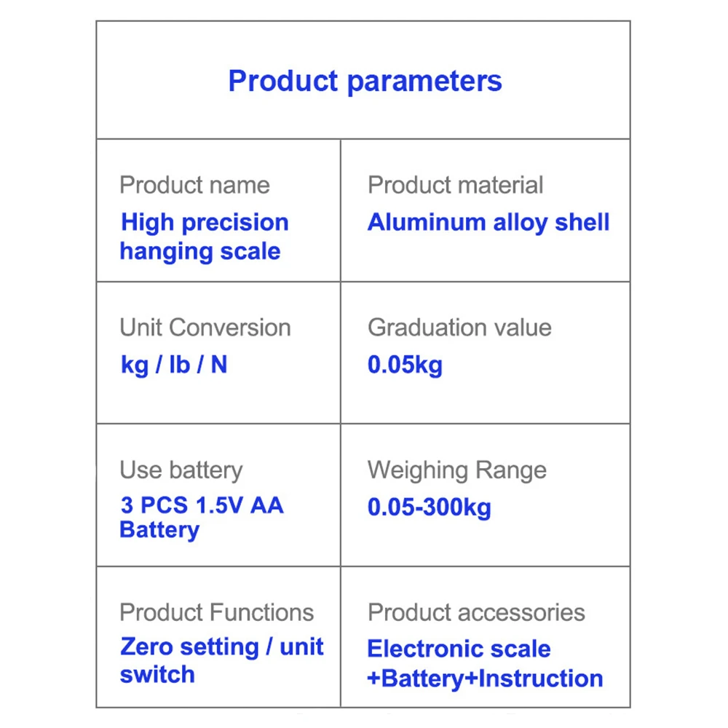This screenshot has width=728, height=728.
Task: Click kg in the Unit Conversion value
Action: (134, 365)
